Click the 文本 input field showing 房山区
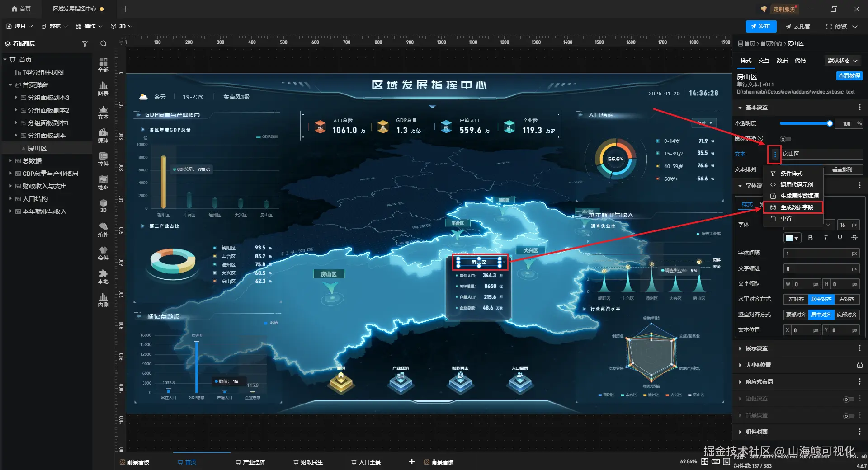This screenshot has width=868, height=470. pos(822,154)
